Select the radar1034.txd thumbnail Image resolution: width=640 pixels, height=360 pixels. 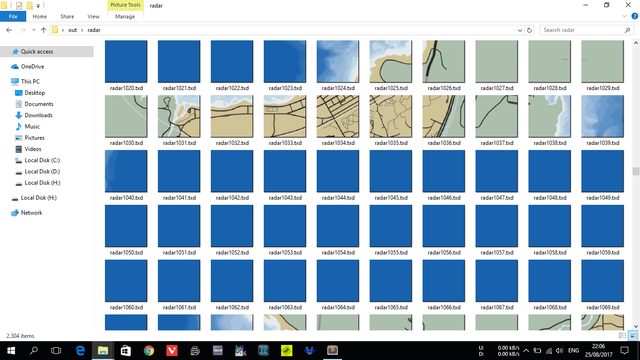[338, 117]
